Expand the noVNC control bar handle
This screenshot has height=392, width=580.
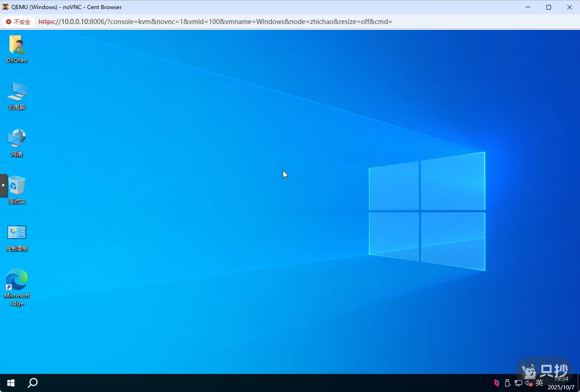[x=3, y=185]
